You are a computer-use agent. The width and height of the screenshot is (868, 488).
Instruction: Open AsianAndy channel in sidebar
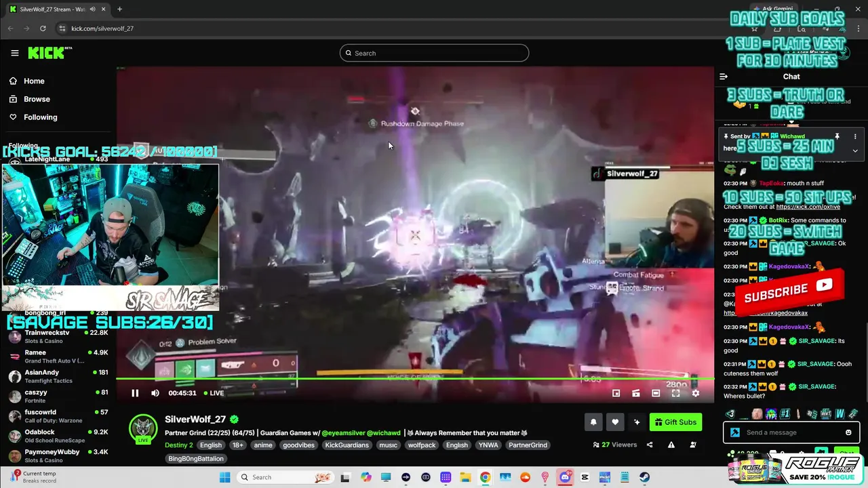click(x=58, y=376)
